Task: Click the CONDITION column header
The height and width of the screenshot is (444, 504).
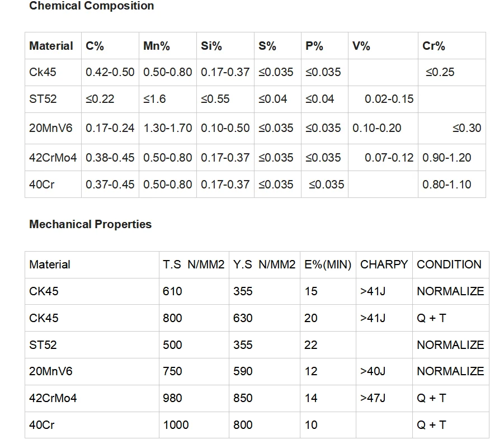Action: [449, 264]
